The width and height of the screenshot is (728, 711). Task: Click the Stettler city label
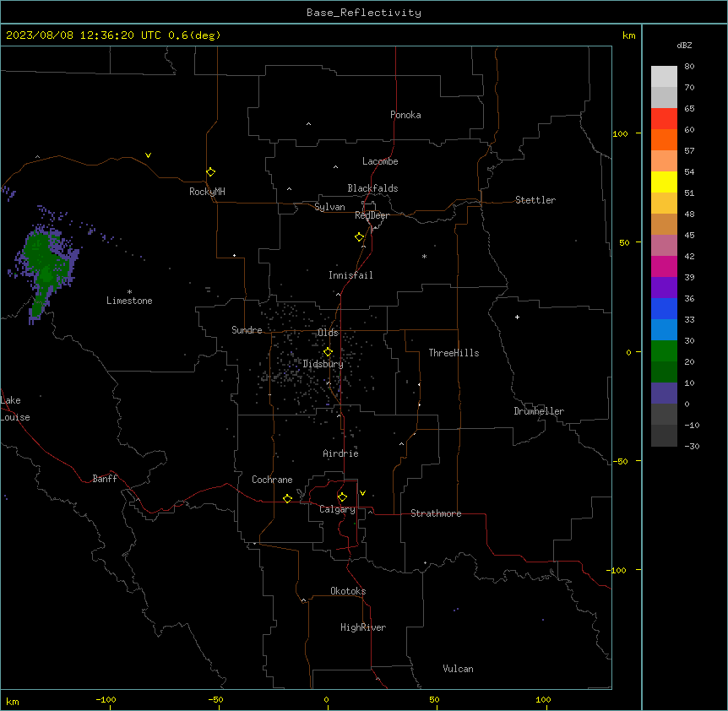(535, 200)
